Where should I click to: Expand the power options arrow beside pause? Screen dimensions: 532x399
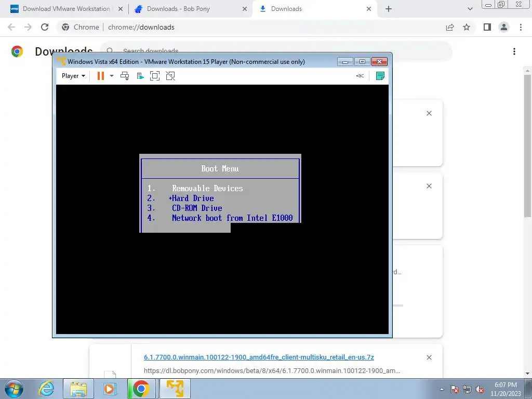112,76
